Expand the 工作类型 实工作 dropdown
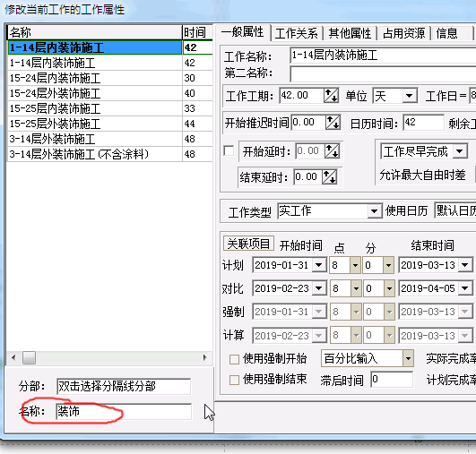Viewport: 476px width, 454px height. [x=375, y=211]
